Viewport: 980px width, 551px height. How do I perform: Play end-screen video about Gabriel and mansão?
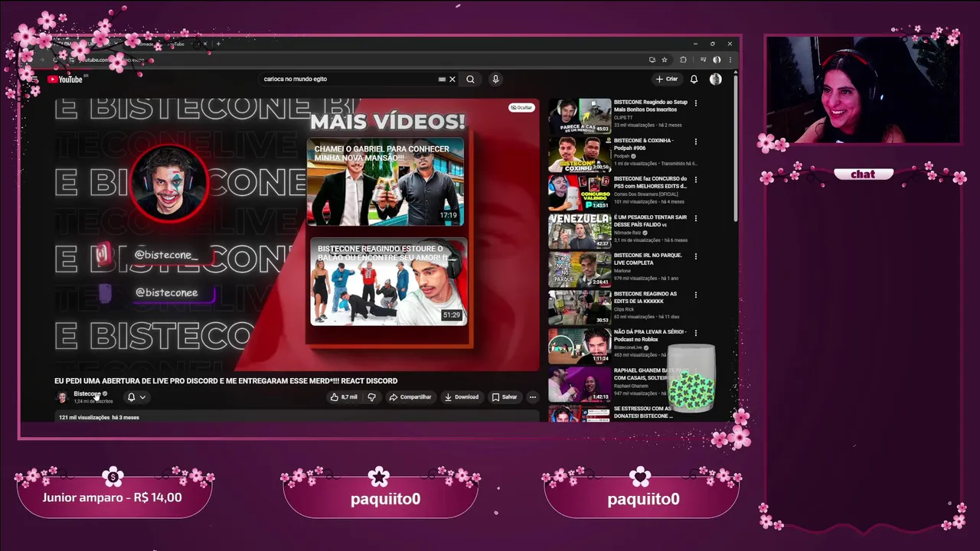(385, 181)
